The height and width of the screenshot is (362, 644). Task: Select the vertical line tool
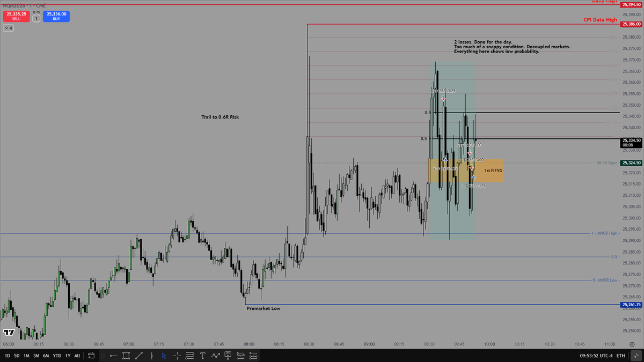tap(152, 356)
